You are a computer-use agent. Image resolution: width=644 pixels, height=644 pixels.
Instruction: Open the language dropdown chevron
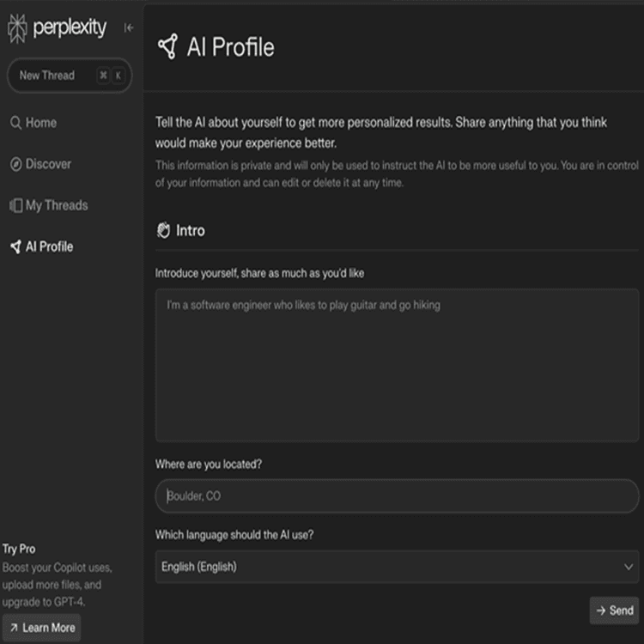pyautogui.click(x=629, y=567)
